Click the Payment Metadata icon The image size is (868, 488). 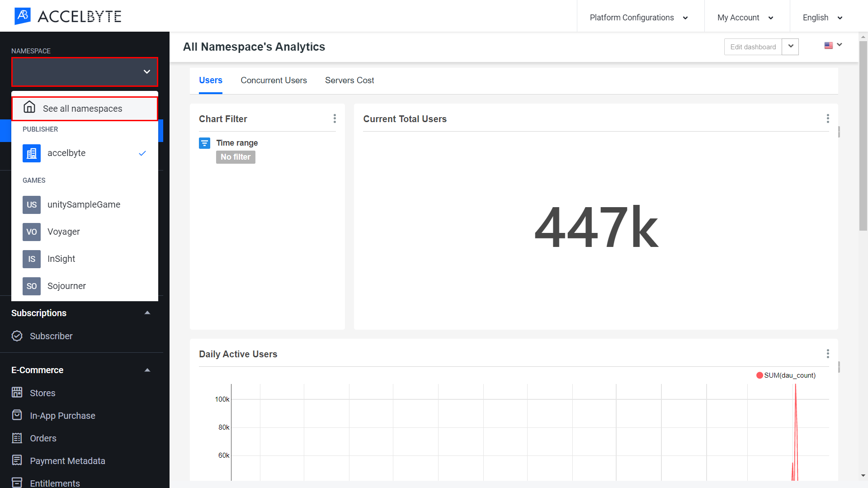tap(17, 460)
